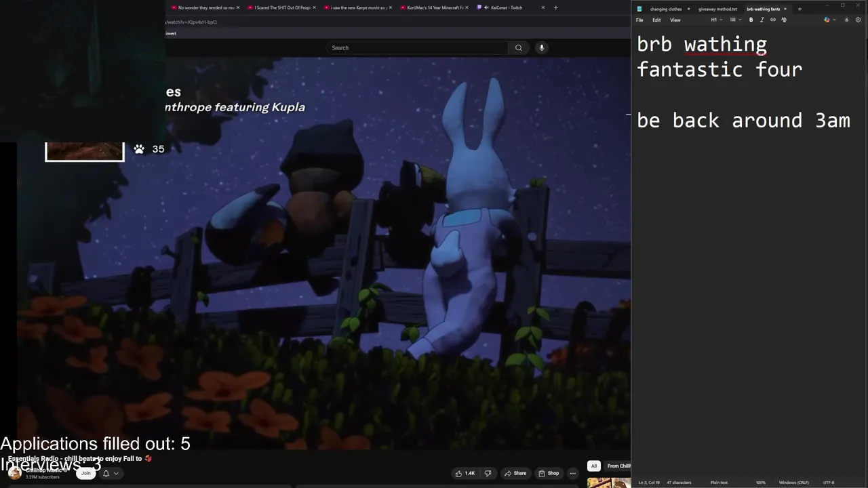The height and width of the screenshot is (488, 868).
Task: Click the '47 characters' status bar entry
Action: [679, 483]
